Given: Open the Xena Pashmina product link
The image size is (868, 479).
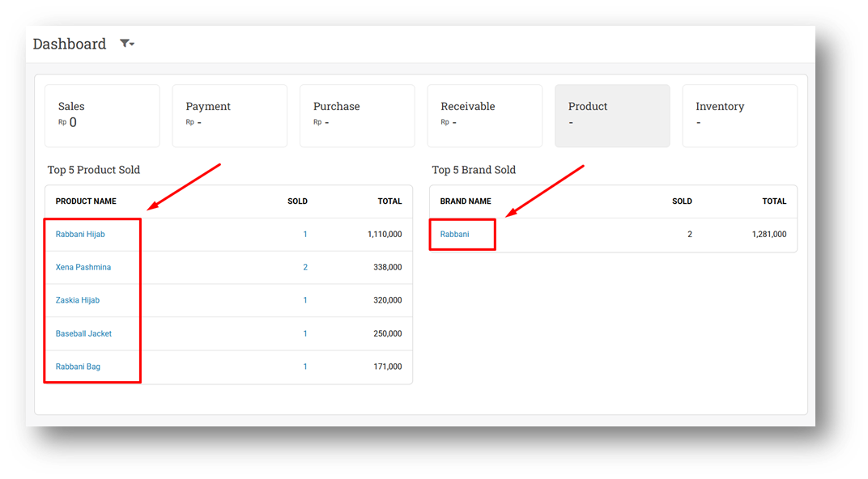Looking at the screenshot, I should (x=83, y=267).
